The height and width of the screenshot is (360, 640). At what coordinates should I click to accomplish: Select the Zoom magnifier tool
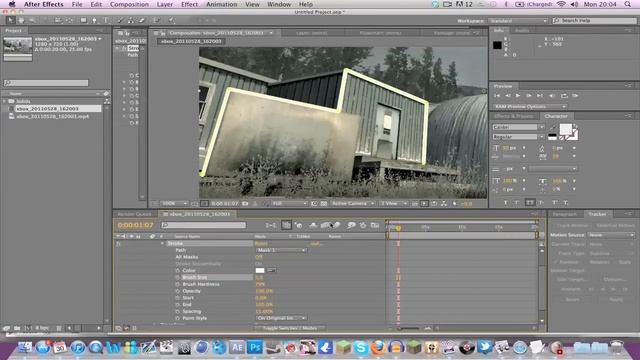tap(32, 20)
